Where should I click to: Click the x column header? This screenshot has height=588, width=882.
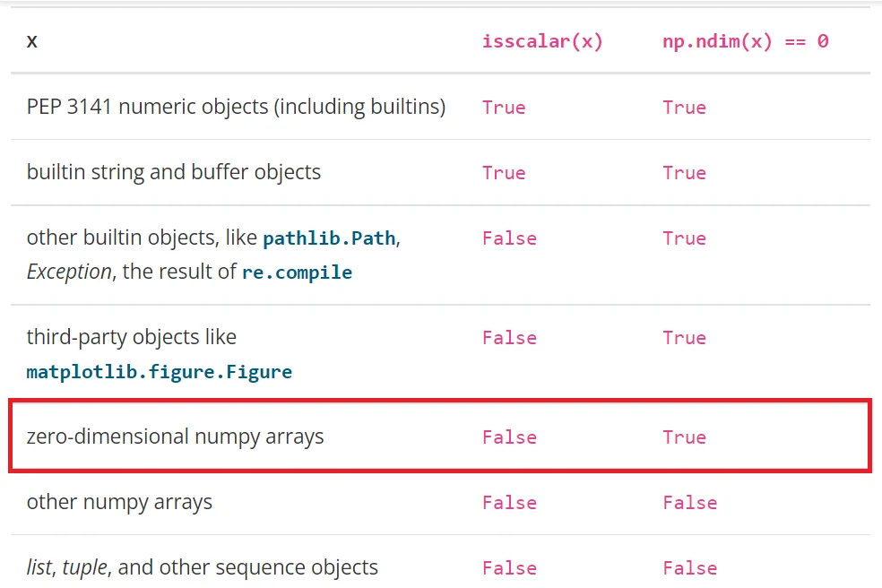click(x=32, y=41)
